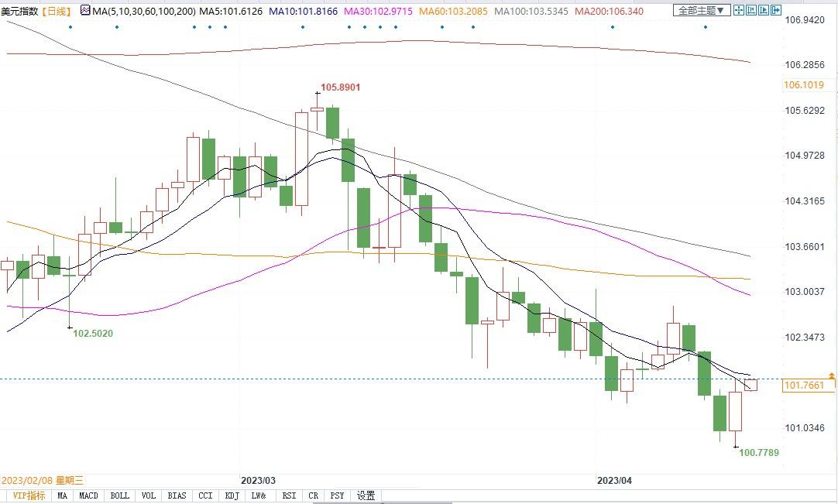Switch to the MACD indicator tab
Screen dimensions: 838x504
(x=88, y=495)
